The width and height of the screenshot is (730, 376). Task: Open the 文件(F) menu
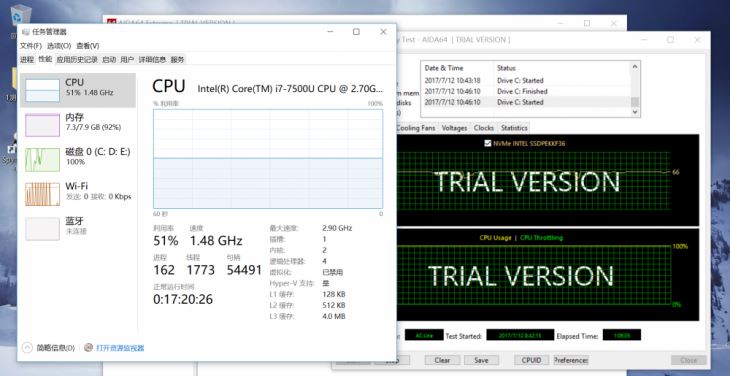(31, 46)
